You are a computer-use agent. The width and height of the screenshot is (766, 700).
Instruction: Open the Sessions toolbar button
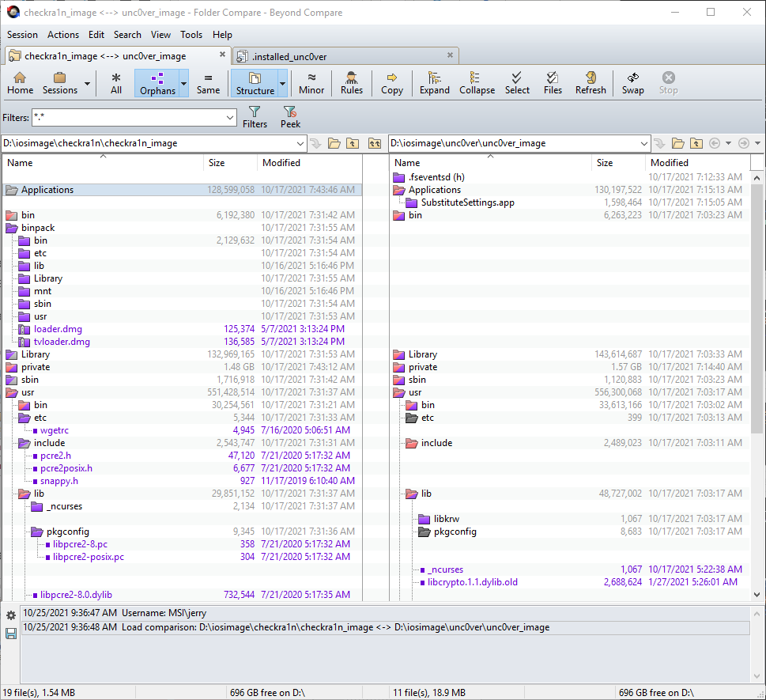[60, 83]
